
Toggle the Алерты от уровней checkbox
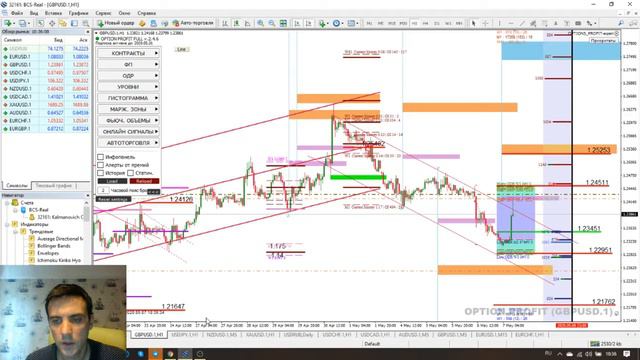100,165
